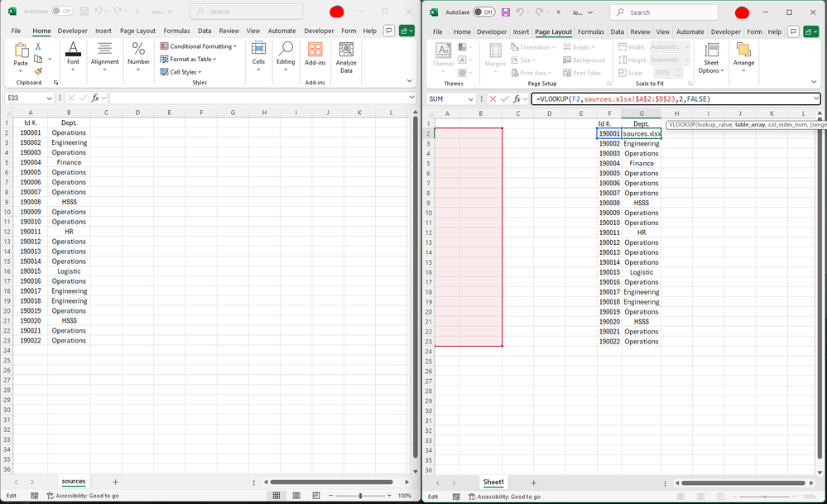Add a new sheet in the right window

pyautogui.click(x=533, y=483)
